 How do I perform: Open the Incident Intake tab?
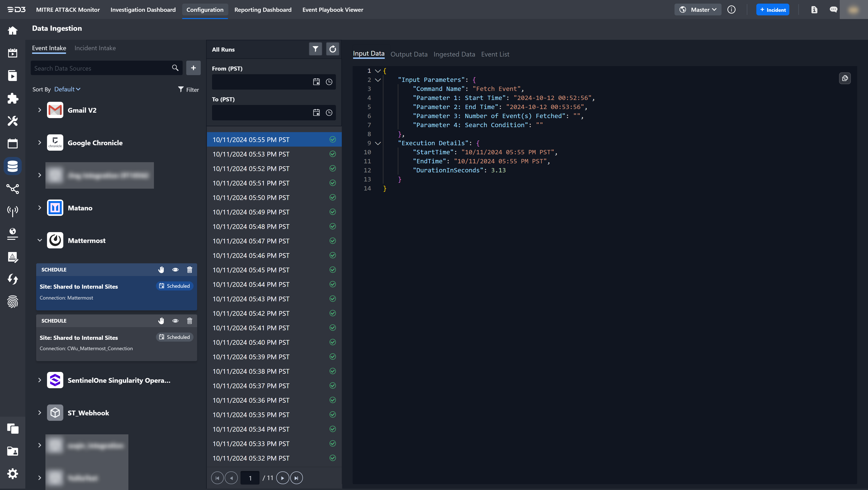click(x=95, y=48)
